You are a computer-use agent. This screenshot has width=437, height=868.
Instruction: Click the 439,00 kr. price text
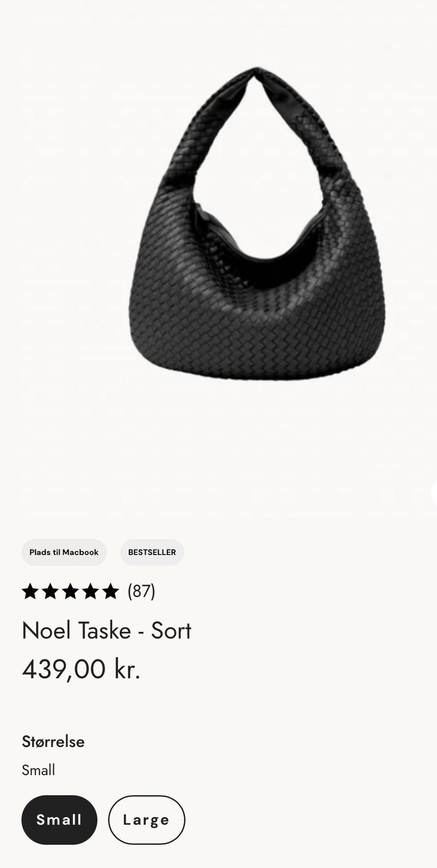(81, 669)
